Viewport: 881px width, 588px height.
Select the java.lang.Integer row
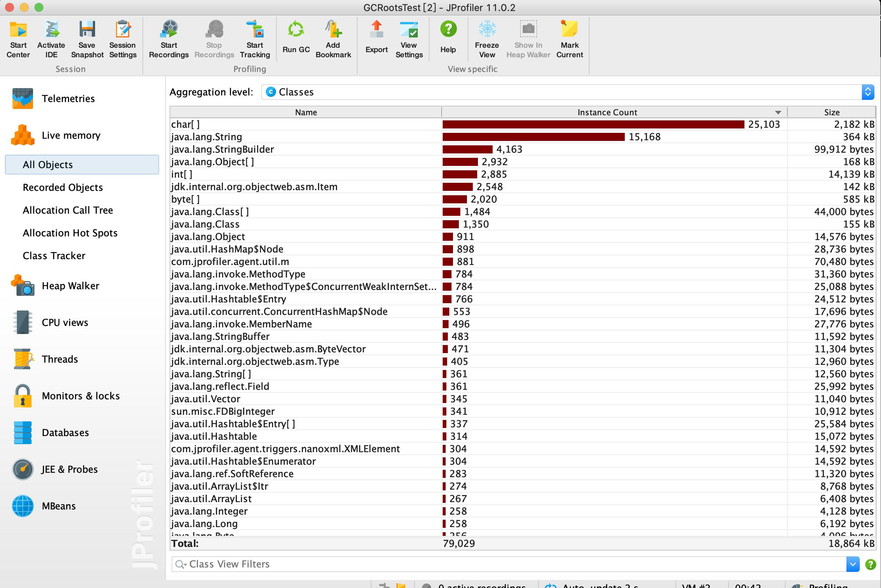pos(523,511)
